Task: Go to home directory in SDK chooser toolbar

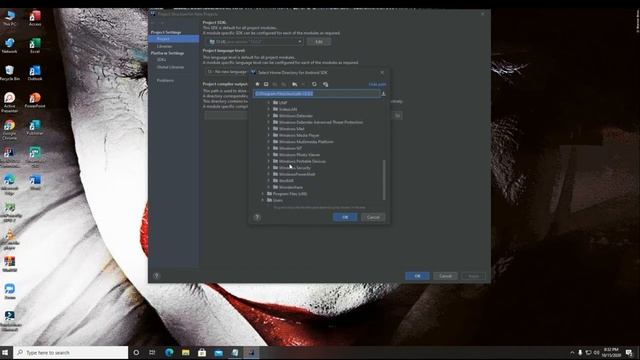Action: click(257, 84)
